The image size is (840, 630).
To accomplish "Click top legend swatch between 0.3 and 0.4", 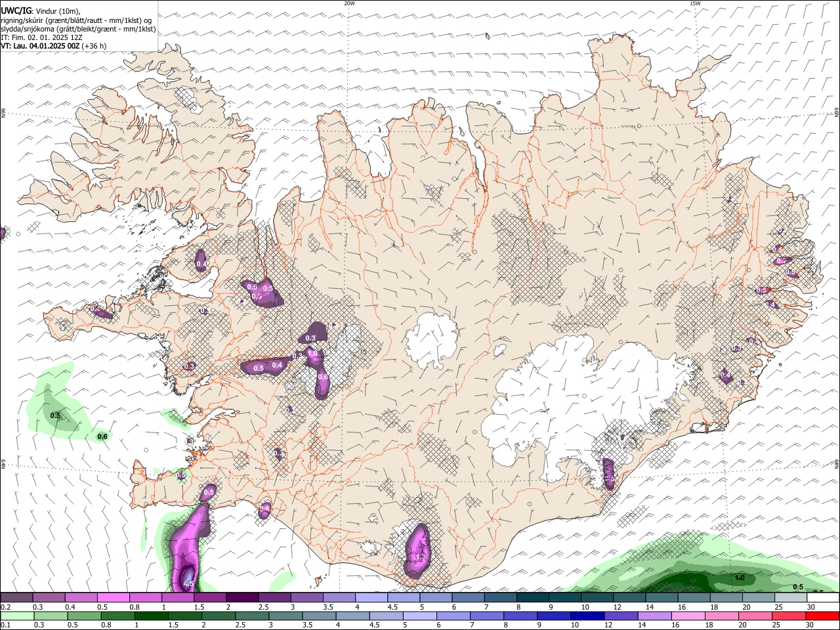I will coord(49,597).
